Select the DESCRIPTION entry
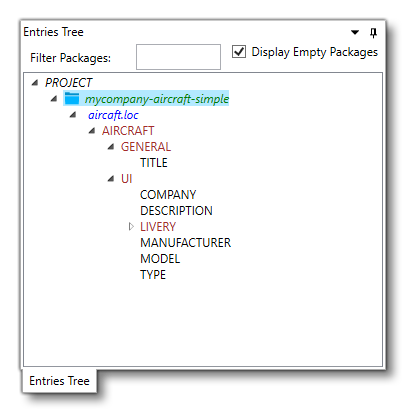Image resolution: width=406 pixels, height=413 pixels. click(x=176, y=211)
